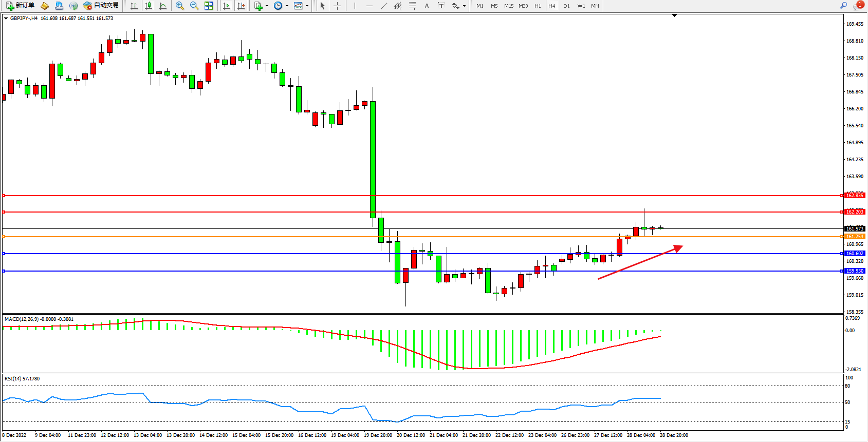
Task: Select the trendline drawing tool
Action: coord(384,6)
